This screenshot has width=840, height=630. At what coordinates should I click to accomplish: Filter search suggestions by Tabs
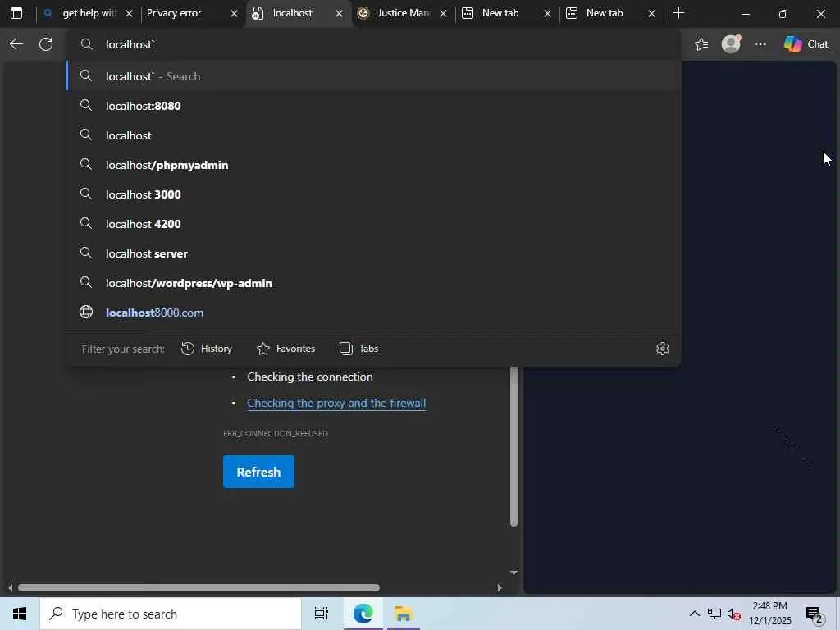[359, 349]
